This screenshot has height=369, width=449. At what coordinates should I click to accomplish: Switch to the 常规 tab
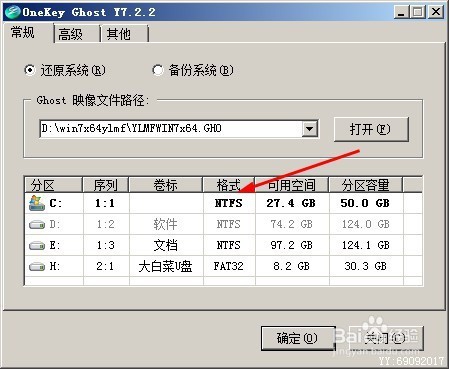(23, 33)
